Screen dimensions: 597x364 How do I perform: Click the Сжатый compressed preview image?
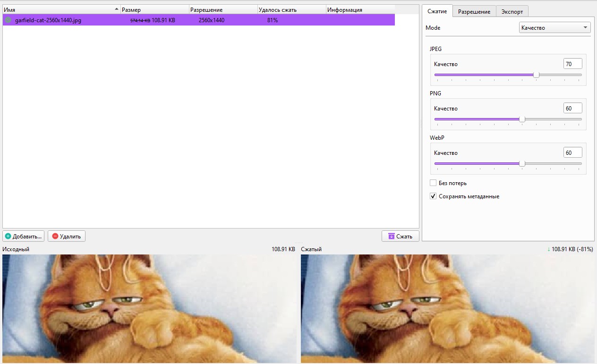point(447,309)
